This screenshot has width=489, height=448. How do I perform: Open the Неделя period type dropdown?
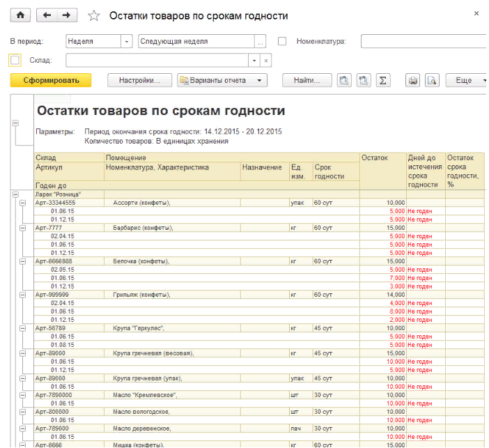pyautogui.click(x=126, y=41)
